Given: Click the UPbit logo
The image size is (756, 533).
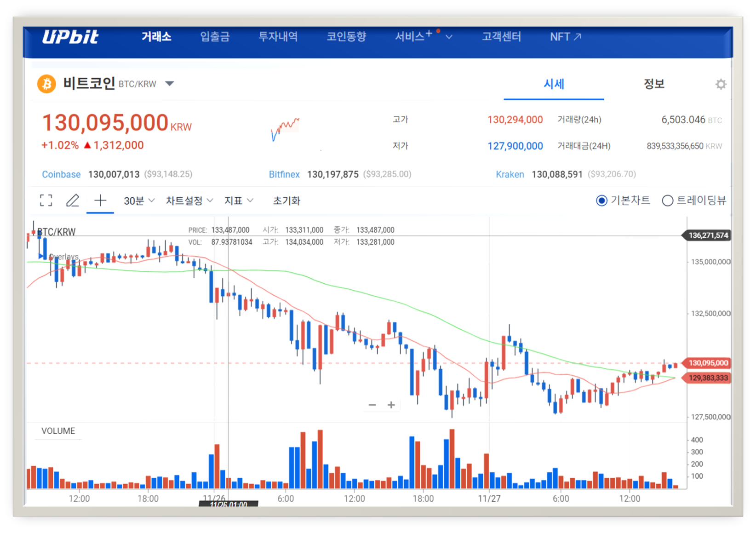Looking at the screenshot, I should point(70,37).
